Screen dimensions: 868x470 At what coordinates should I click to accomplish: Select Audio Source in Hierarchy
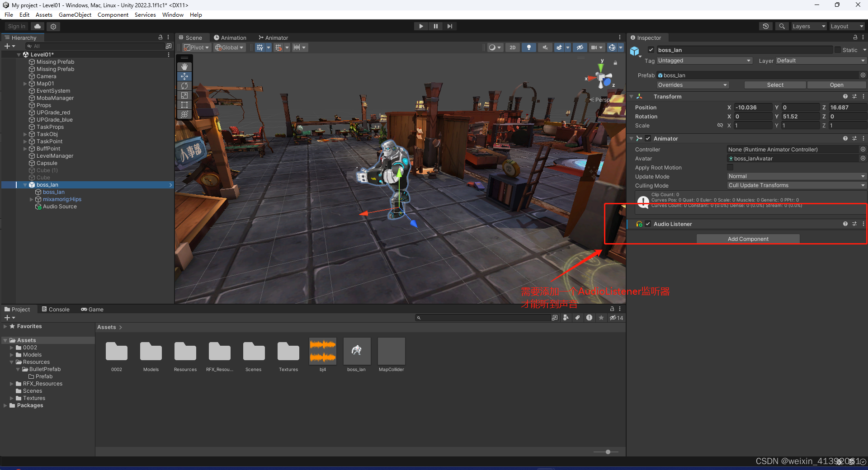coord(60,207)
